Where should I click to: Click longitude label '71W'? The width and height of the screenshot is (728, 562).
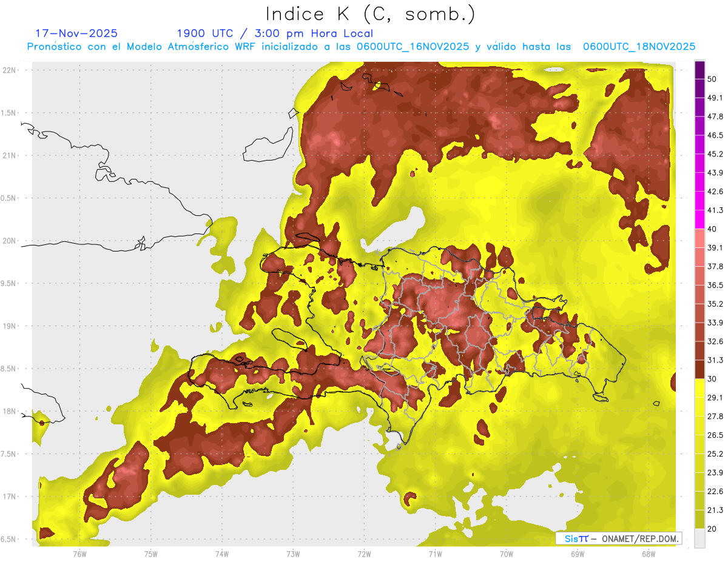coord(435,554)
